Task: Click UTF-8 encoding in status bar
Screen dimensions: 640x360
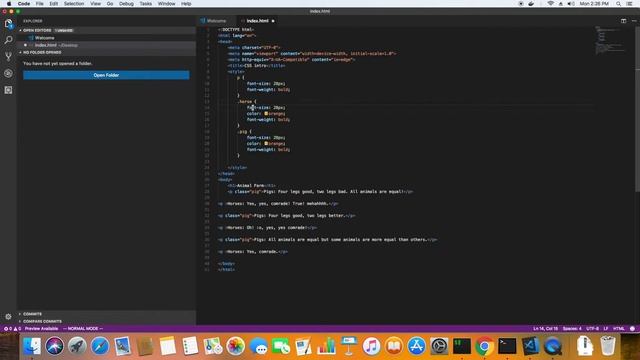Action: (592, 329)
